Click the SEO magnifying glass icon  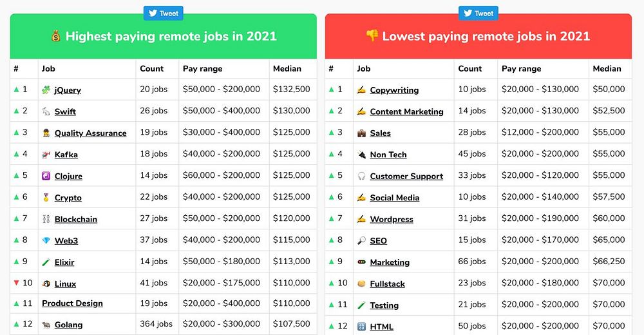(362, 241)
